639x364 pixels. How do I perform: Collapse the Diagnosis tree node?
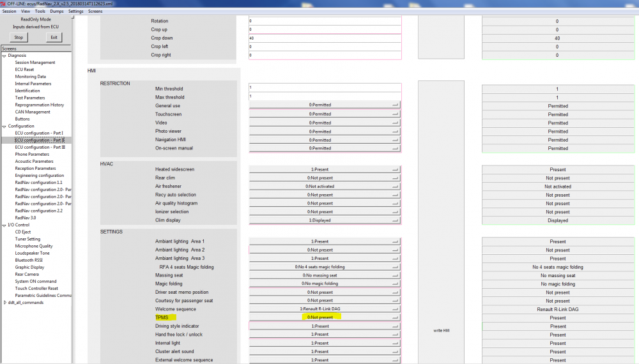click(x=4, y=56)
